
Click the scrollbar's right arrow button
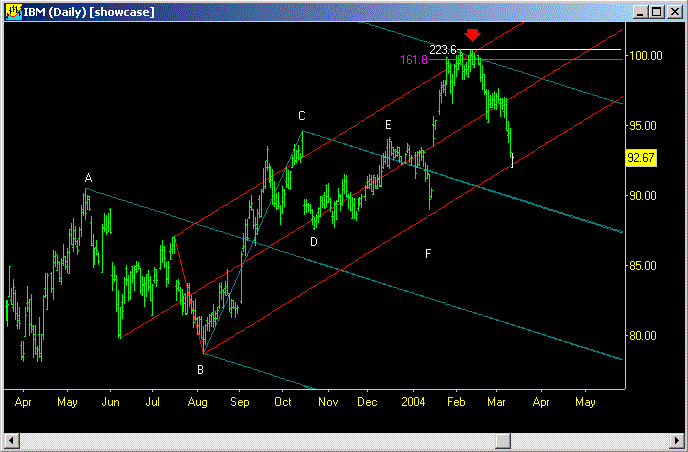(x=677, y=442)
